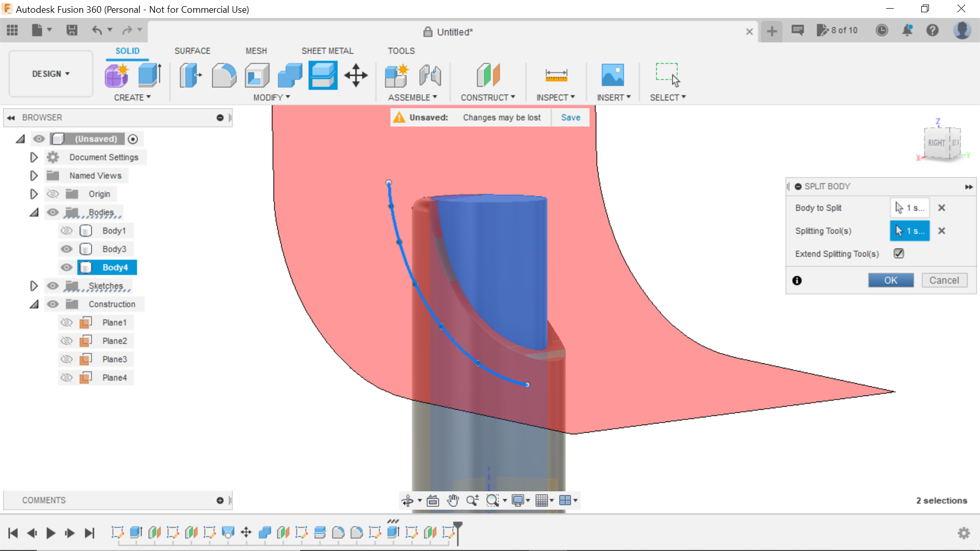Click the Move/Copy tool icon
The width and height of the screenshot is (980, 551).
coord(355,76)
